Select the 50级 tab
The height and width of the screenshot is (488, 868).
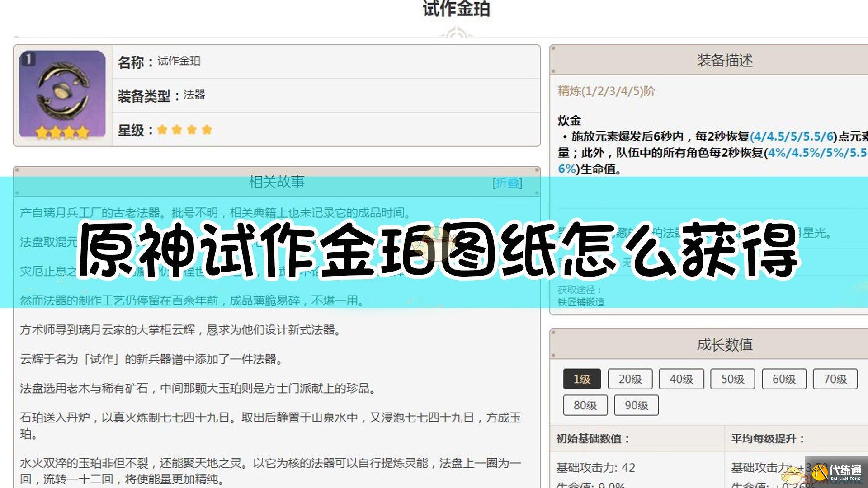coord(733,380)
